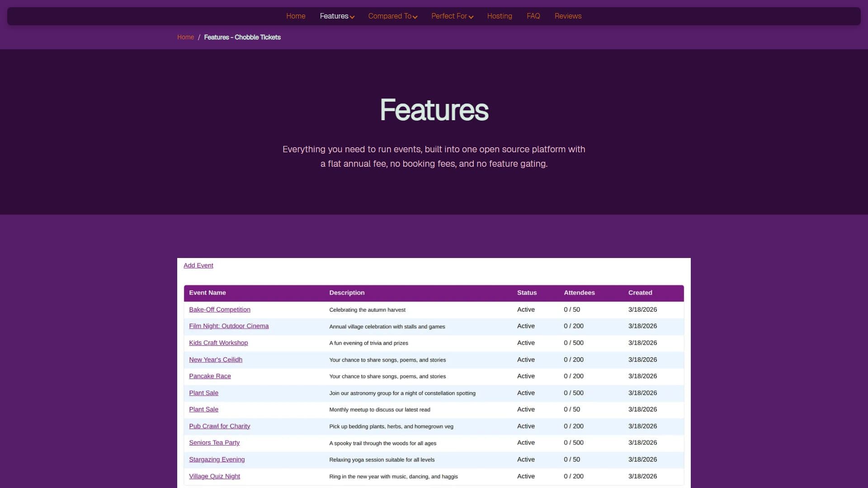The height and width of the screenshot is (488, 868).
Task: Click 'Join our astronomy group' description cell
Action: click(x=402, y=393)
